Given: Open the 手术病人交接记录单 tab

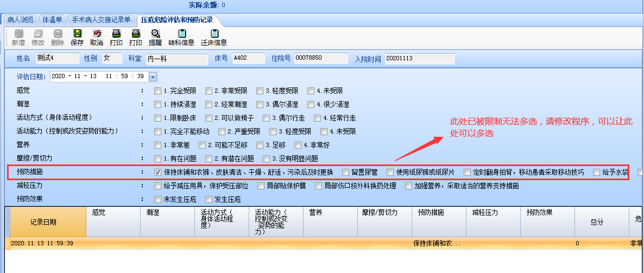Looking at the screenshot, I should pos(101,20).
